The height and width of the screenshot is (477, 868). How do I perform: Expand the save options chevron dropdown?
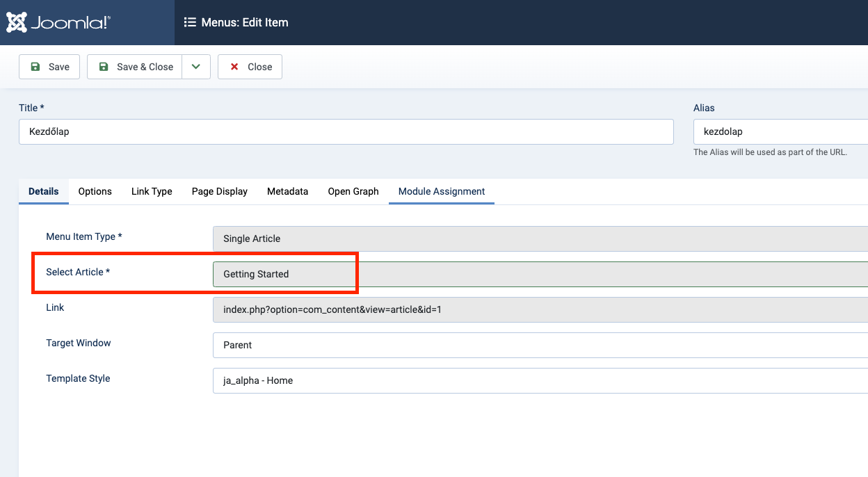point(196,67)
